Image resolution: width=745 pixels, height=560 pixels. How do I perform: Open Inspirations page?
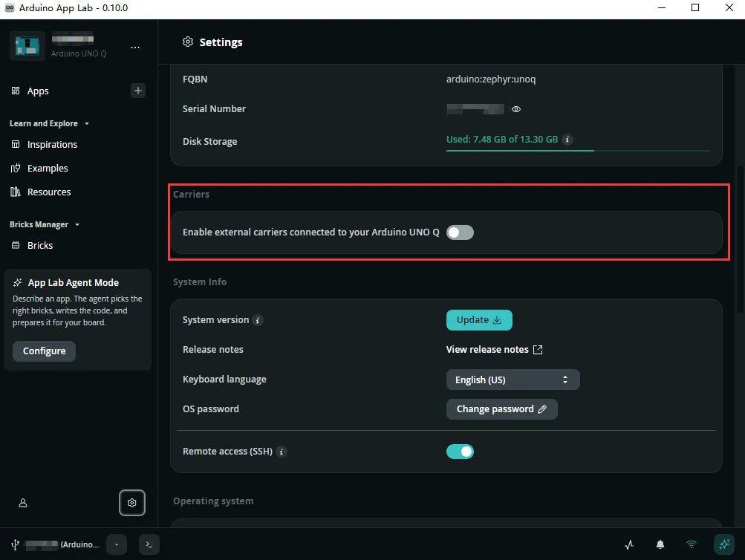[52, 144]
